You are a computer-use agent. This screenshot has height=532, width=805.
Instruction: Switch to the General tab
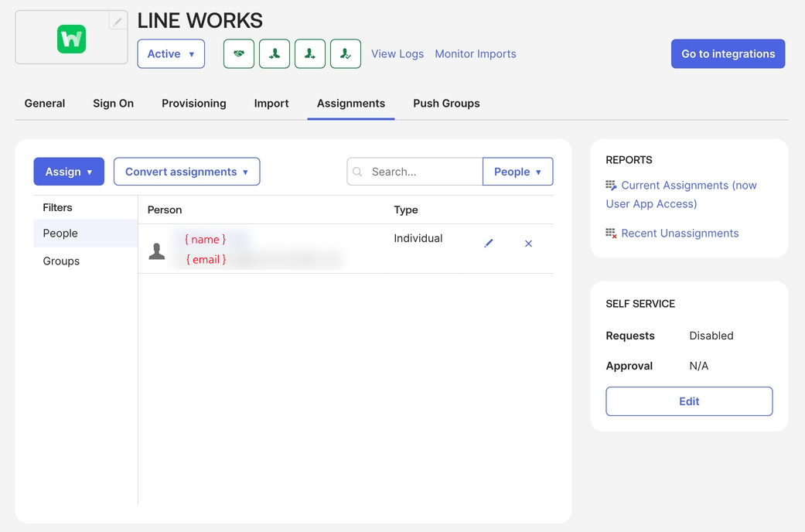pyautogui.click(x=45, y=103)
